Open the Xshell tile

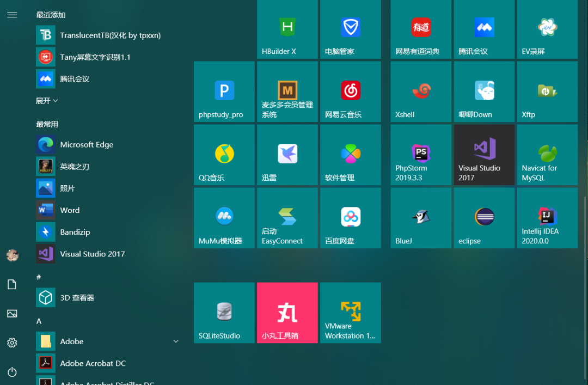click(x=421, y=91)
